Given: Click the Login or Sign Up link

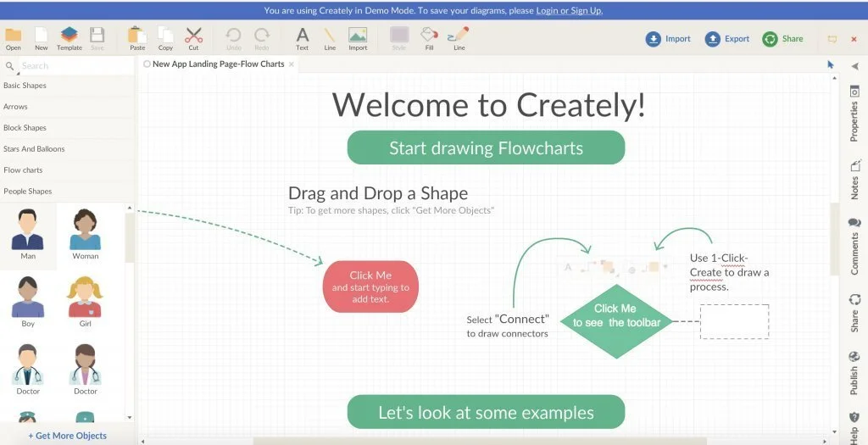Looking at the screenshot, I should 569,10.
